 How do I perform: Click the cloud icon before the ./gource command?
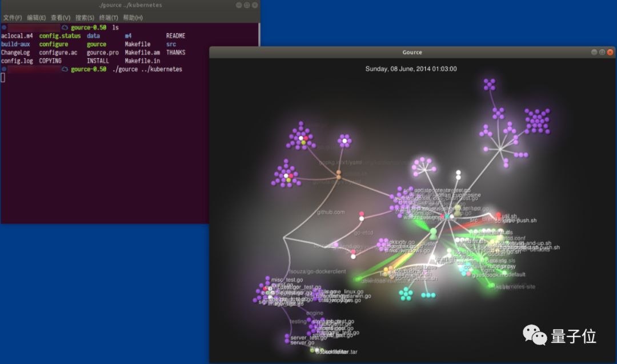[x=65, y=69]
